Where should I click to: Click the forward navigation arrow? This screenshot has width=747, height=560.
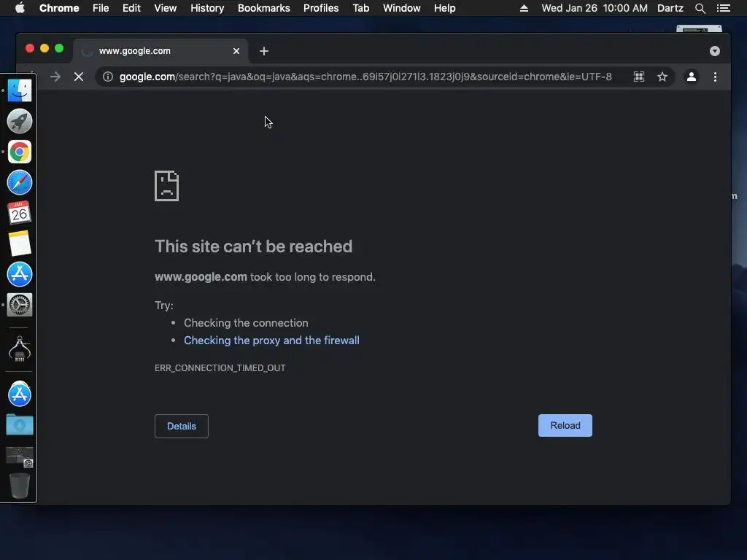[x=55, y=77]
